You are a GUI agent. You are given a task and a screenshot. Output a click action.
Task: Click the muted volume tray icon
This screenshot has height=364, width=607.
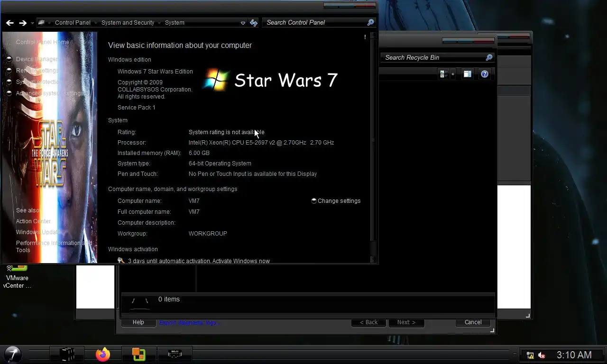coord(542,355)
